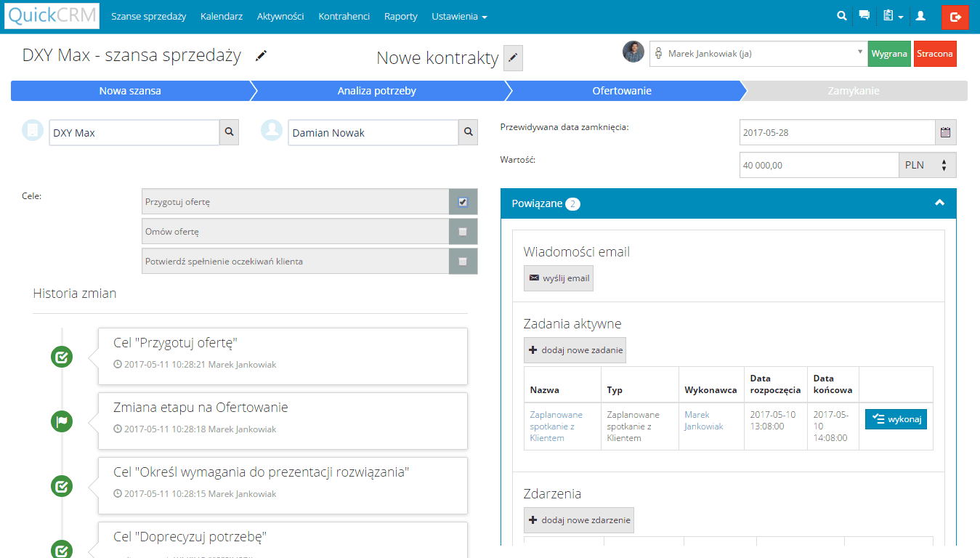This screenshot has width=980, height=558.
Task: Open the user profile icon in navbar
Action: coord(920,16)
